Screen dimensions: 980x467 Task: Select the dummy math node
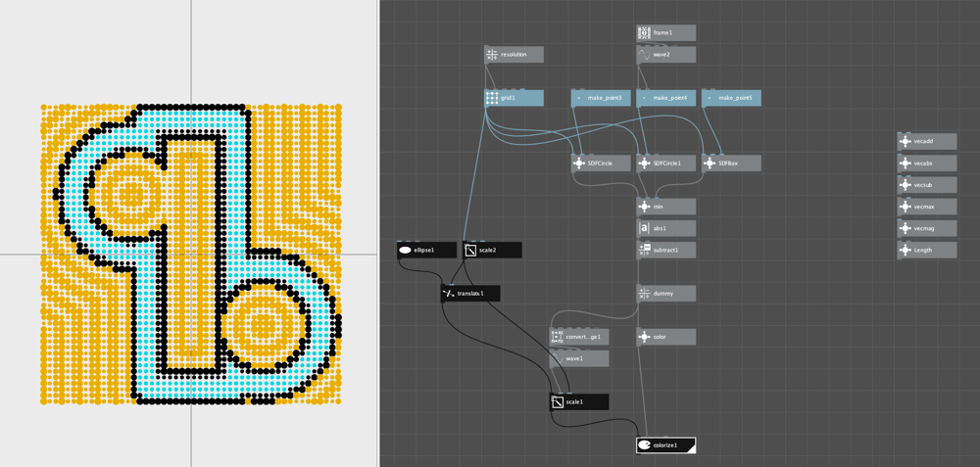pyautogui.click(x=665, y=294)
